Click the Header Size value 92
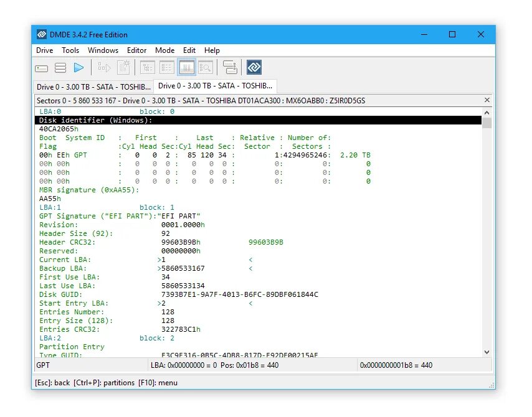Viewport: 532px width, 417px height. click(166, 233)
